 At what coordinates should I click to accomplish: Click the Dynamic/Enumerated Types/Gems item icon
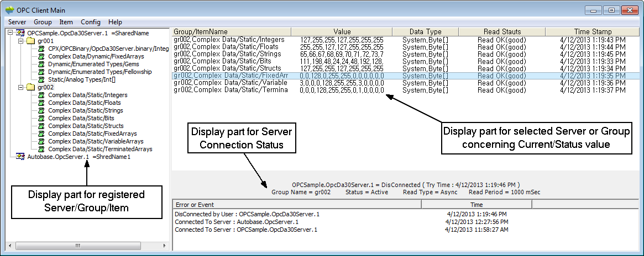(41, 64)
